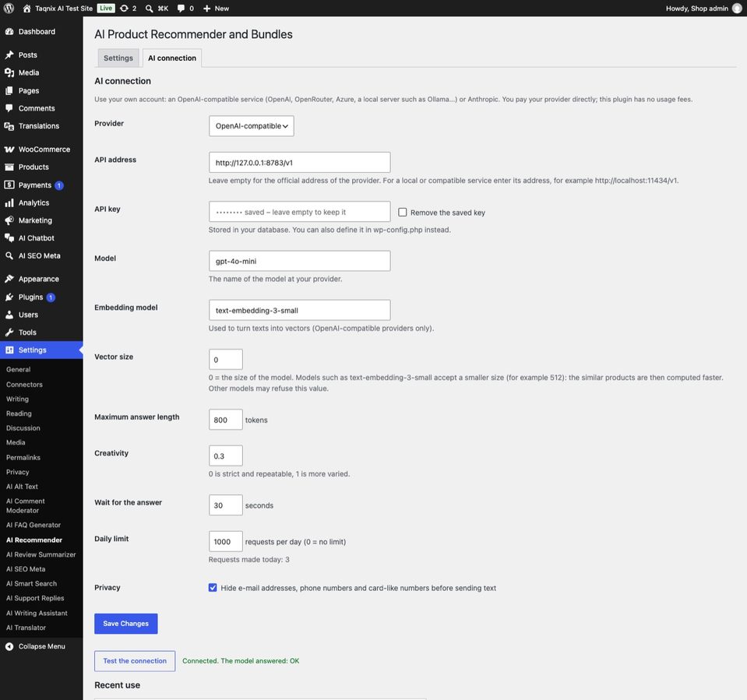Click the Creativity value field

[225, 456]
